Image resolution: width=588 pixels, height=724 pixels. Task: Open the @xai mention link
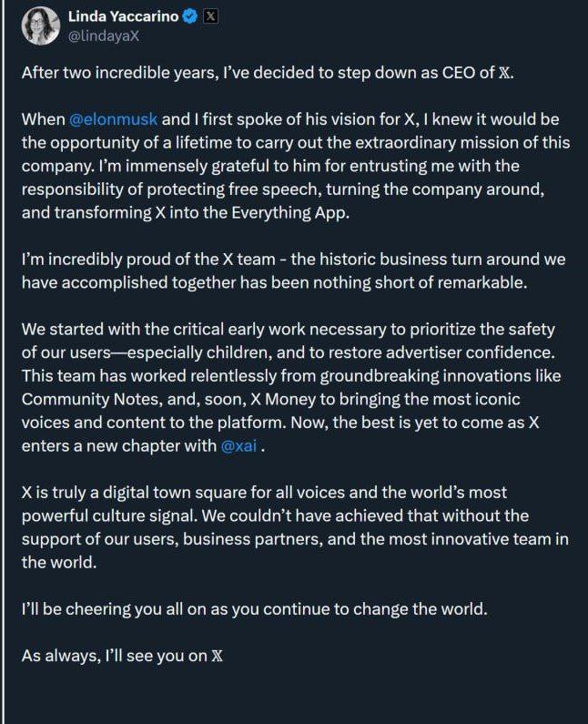click(243, 446)
